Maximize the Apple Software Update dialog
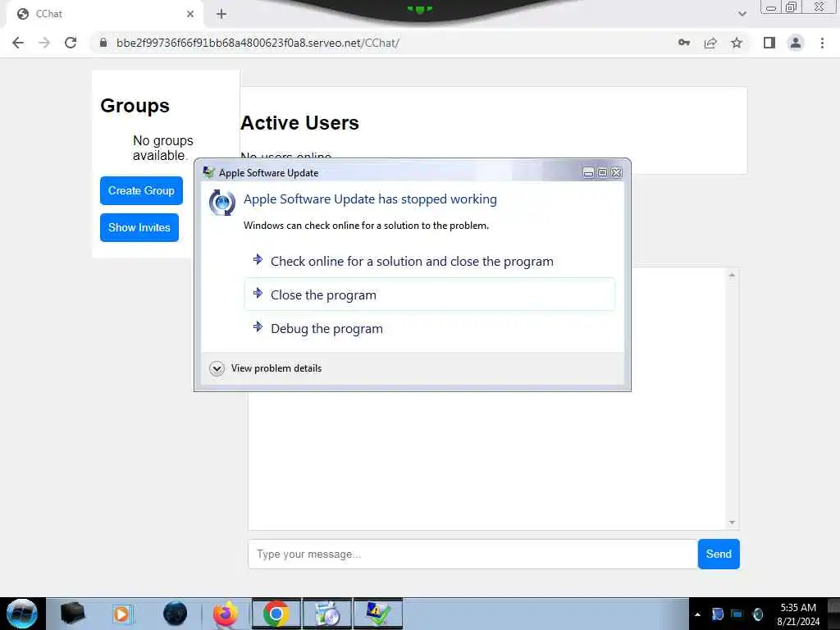 [x=602, y=172]
